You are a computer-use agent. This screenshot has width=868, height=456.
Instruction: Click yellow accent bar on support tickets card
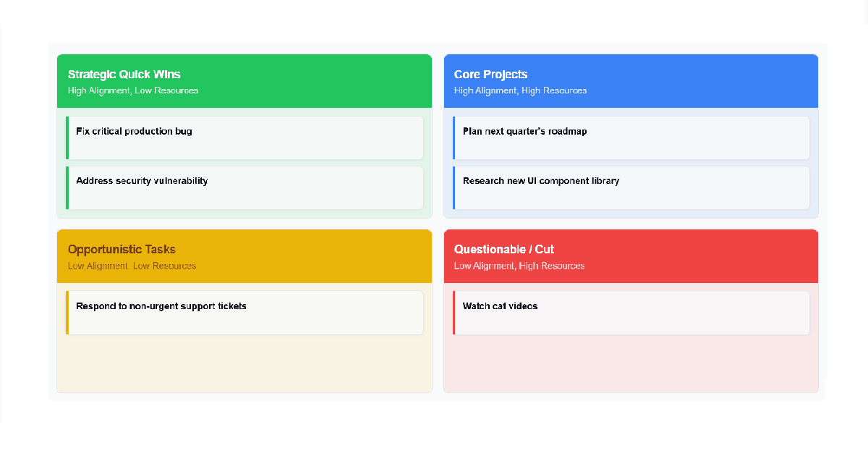(x=67, y=313)
